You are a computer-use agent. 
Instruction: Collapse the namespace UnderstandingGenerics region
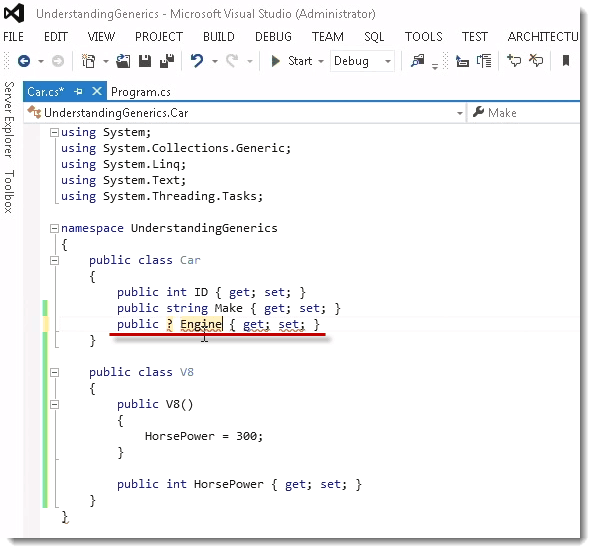[x=55, y=228]
